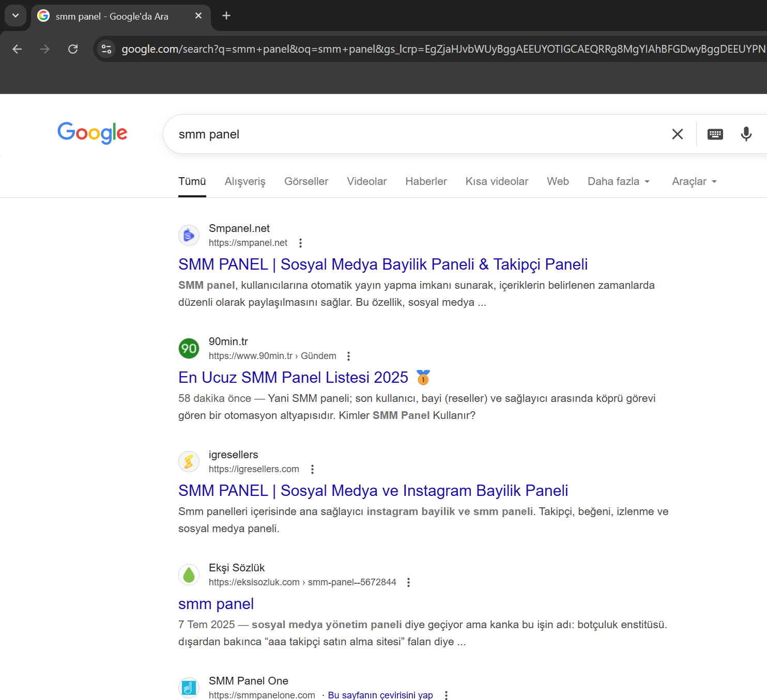Switch to the Alışveriş tab

point(245,181)
